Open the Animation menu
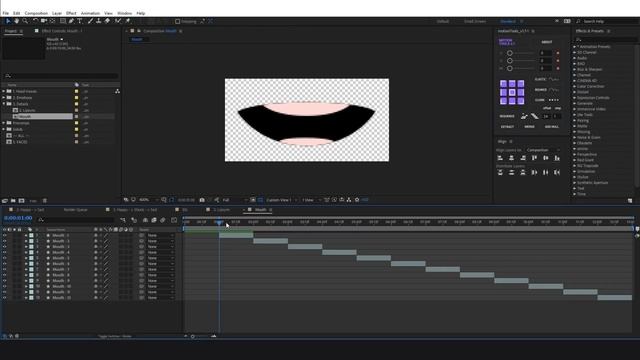The height and width of the screenshot is (360, 640). point(90,13)
